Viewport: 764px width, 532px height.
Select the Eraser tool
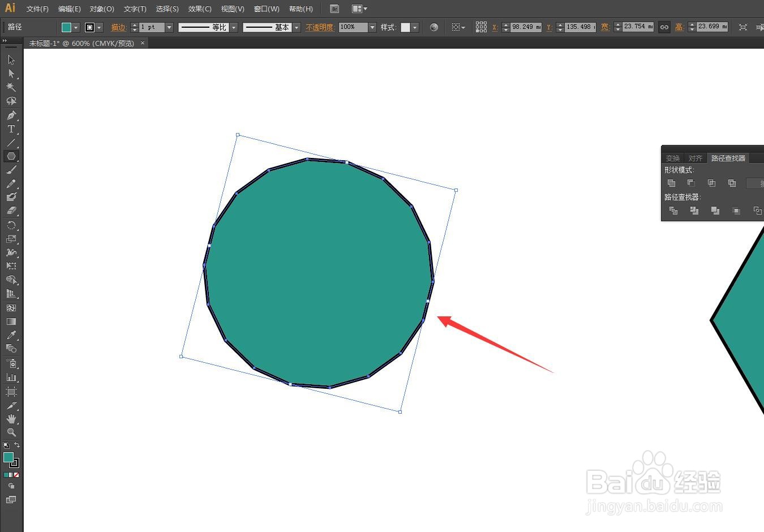point(11,211)
